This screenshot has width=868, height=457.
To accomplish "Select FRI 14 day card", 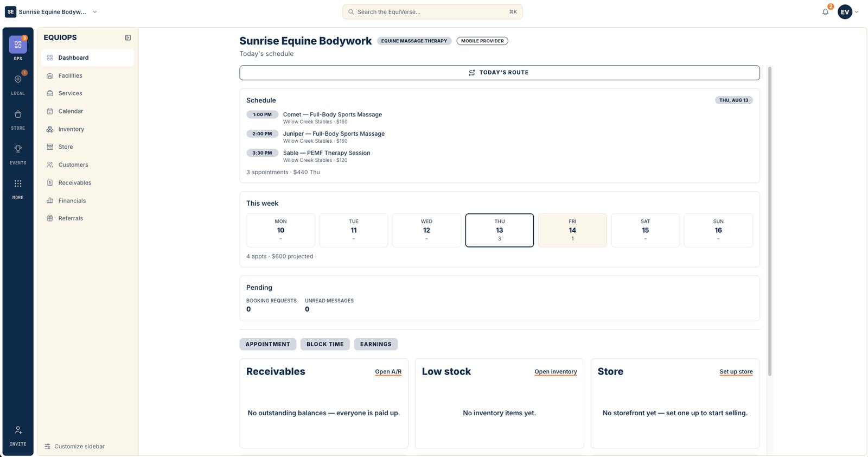I will [572, 230].
